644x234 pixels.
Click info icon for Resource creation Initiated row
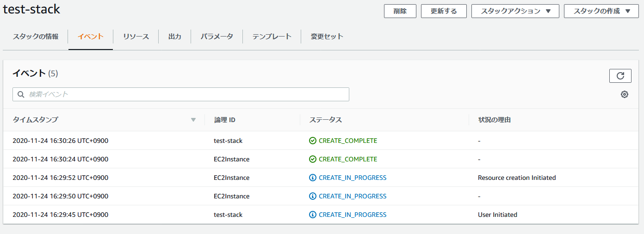313,178
